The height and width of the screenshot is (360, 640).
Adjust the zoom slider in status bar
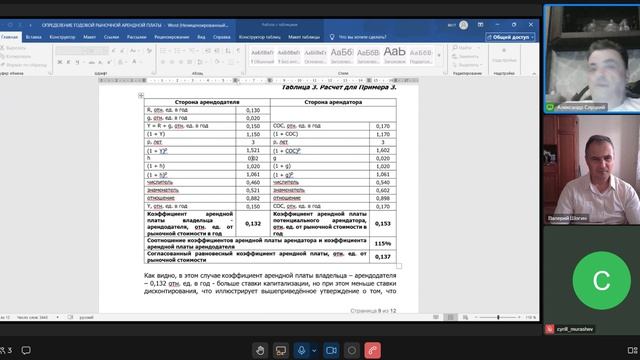coord(498,317)
